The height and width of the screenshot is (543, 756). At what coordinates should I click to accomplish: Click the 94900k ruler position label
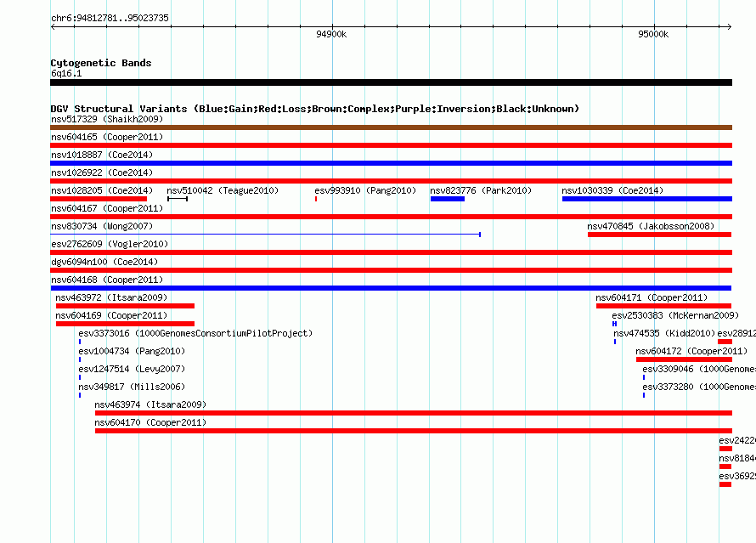pos(331,34)
